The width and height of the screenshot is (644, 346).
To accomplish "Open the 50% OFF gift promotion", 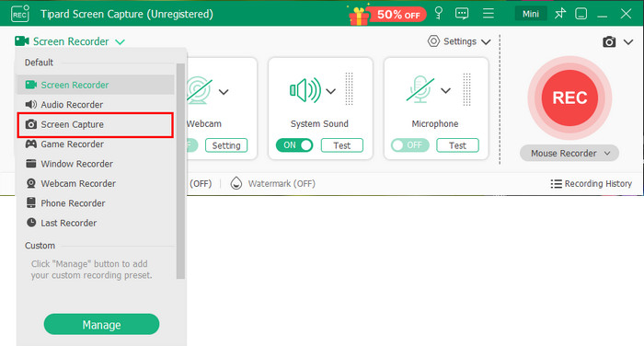I will [386, 15].
